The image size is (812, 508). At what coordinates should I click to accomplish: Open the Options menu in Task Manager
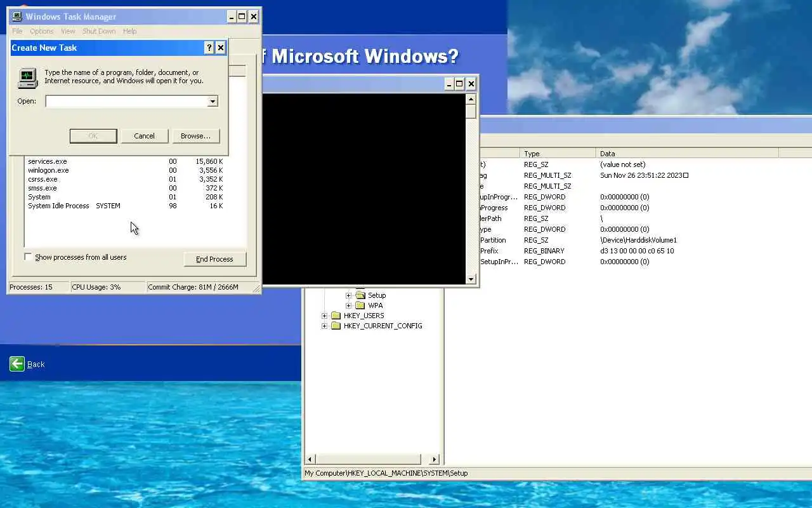pos(42,31)
